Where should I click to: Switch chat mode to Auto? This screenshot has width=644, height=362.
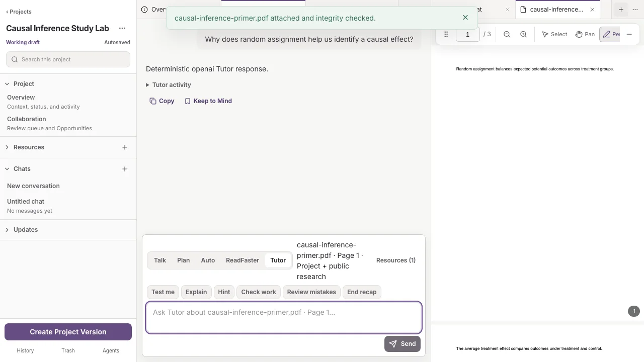pyautogui.click(x=208, y=260)
